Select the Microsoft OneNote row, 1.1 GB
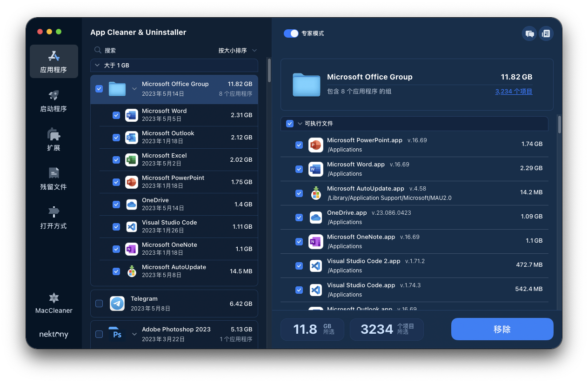Viewport: 588px width, 383px height. pyautogui.click(x=179, y=249)
